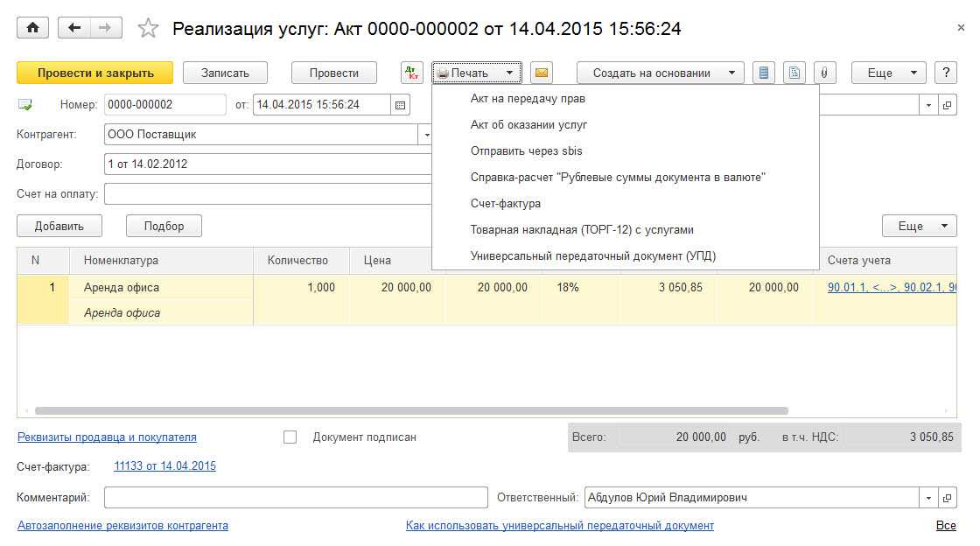980x546 pixels.
Task: Choose Акт об оказании услуг
Action: (x=528, y=125)
